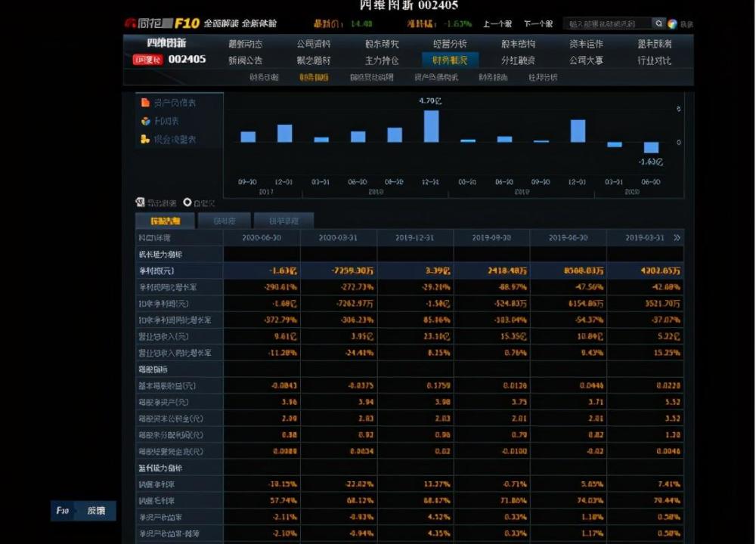Click the magnifier search icon
Viewport: 756px width, 544px height.
[x=658, y=23]
